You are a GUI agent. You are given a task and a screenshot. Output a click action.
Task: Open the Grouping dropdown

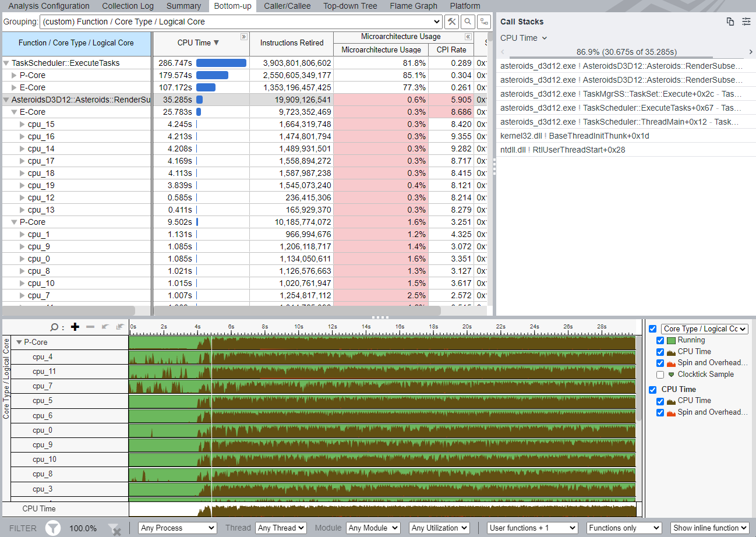pos(241,22)
